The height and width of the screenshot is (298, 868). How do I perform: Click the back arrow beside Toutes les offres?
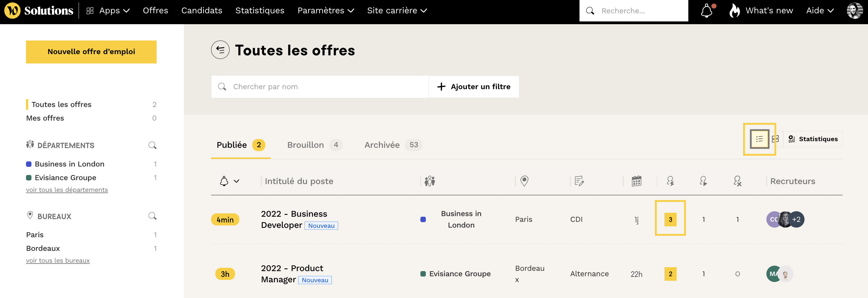(220, 50)
